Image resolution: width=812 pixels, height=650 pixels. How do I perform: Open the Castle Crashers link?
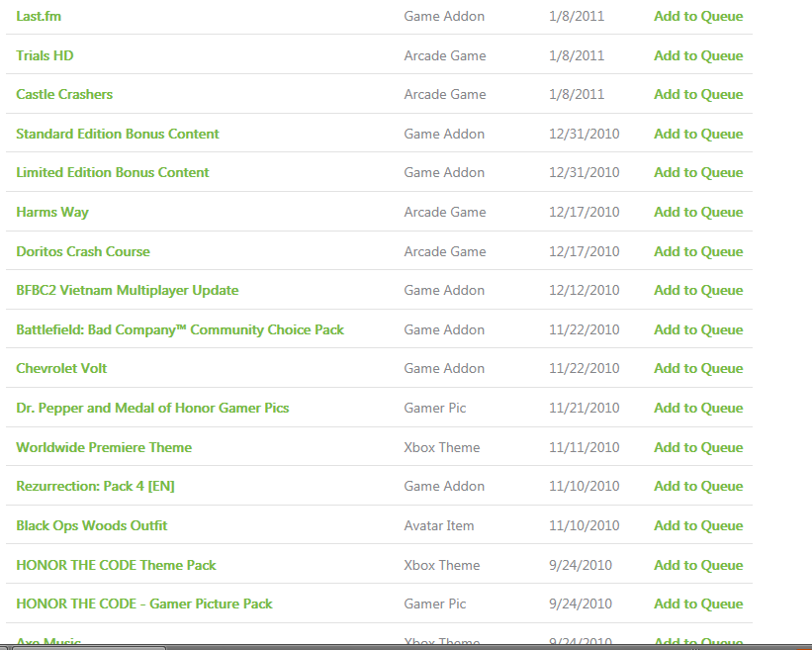point(64,94)
